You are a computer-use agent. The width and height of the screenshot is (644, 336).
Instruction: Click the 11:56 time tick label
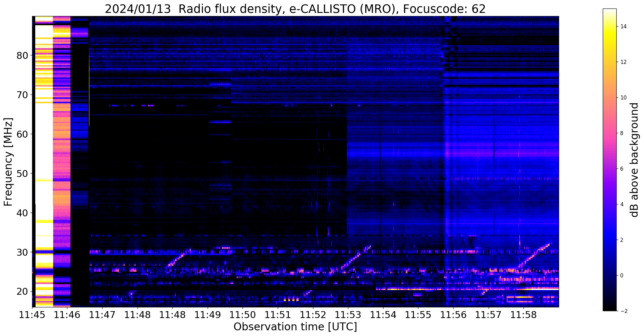(453, 315)
